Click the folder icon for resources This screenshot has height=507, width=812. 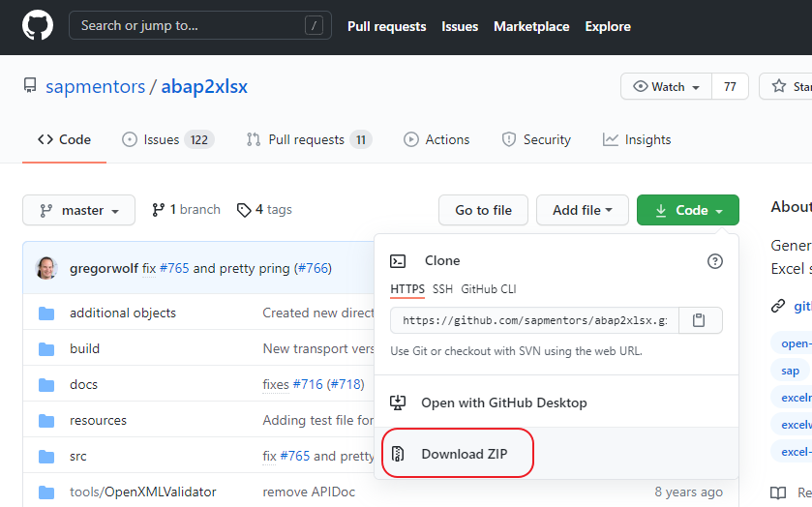click(x=46, y=421)
